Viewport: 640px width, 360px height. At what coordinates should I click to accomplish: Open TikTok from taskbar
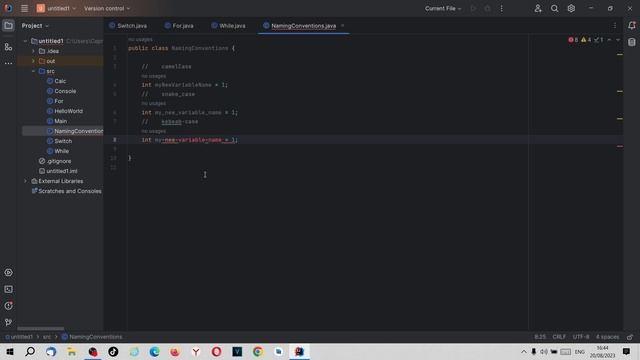point(113,352)
